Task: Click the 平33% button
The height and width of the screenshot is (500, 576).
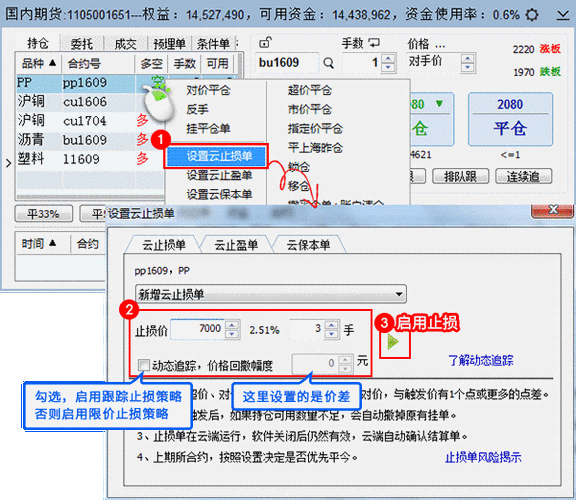Action: point(43,213)
